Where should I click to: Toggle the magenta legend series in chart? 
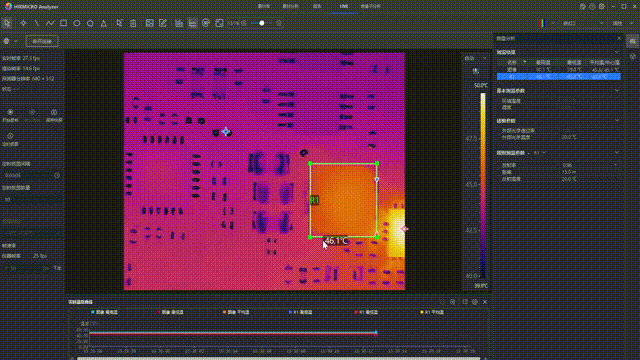(x=170, y=312)
